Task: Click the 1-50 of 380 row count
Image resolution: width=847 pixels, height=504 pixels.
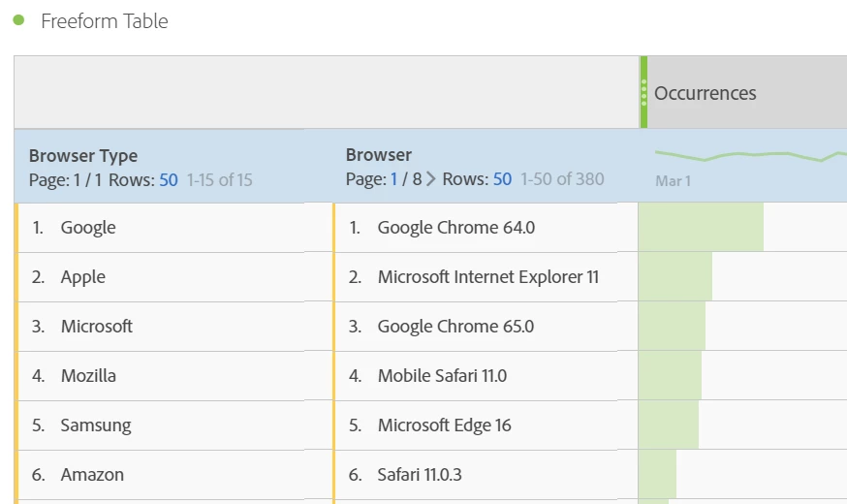Action: click(x=562, y=178)
